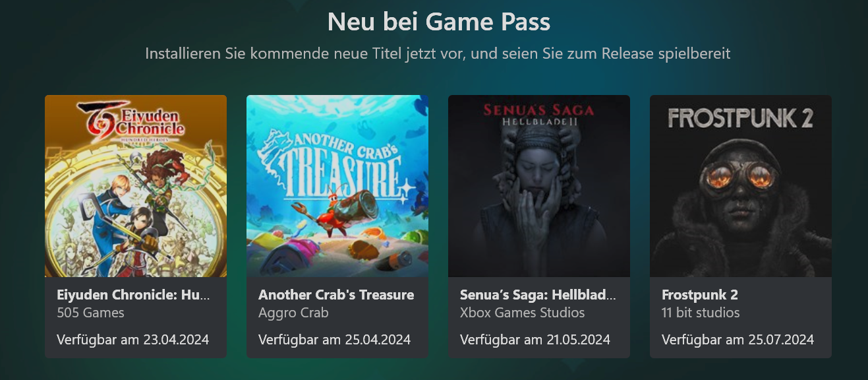Screen dimensions: 868x380
Task: Select the 'Xbox Games Studios' publisher label
Action: click(523, 313)
